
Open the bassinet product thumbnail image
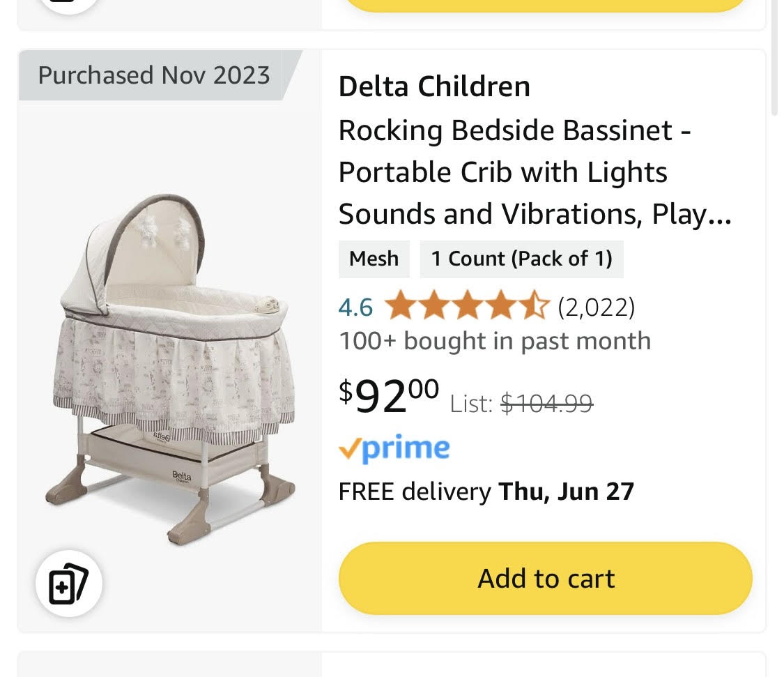169,370
